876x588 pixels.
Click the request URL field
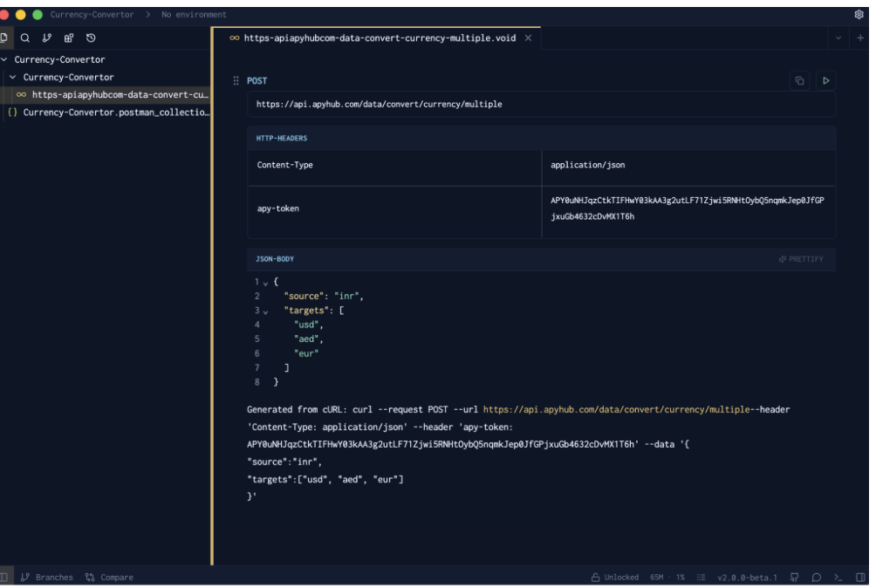click(541, 105)
